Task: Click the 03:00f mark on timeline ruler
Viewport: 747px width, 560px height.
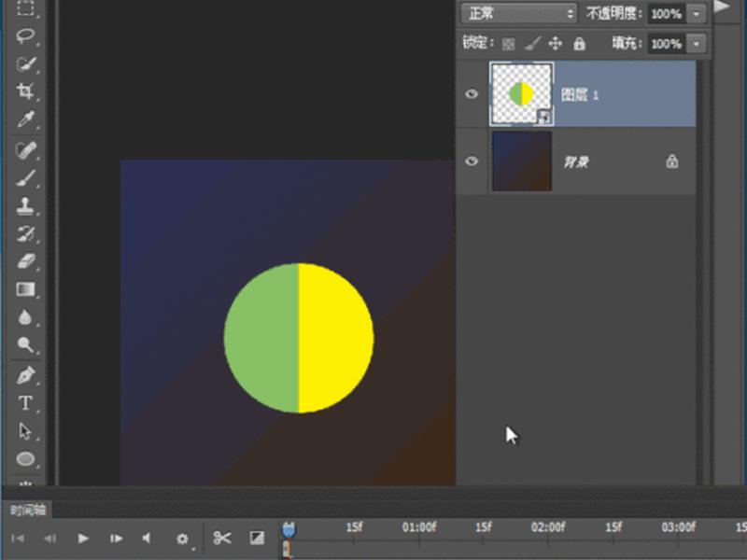Action: click(x=678, y=527)
